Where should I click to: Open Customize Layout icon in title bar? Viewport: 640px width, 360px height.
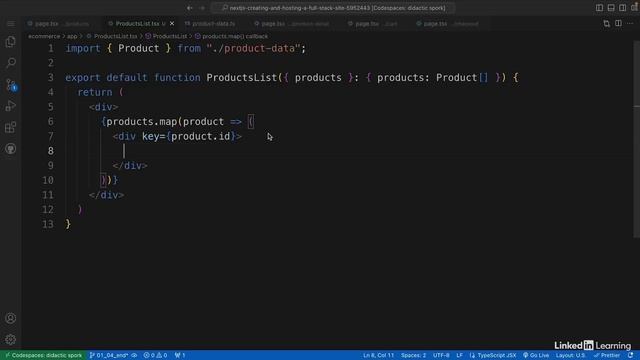coord(634,8)
